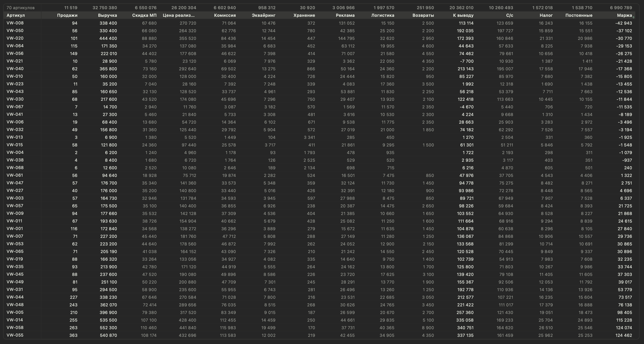Sort by the Хранение column header
The height and width of the screenshot is (344, 644).
coord(304,15)
